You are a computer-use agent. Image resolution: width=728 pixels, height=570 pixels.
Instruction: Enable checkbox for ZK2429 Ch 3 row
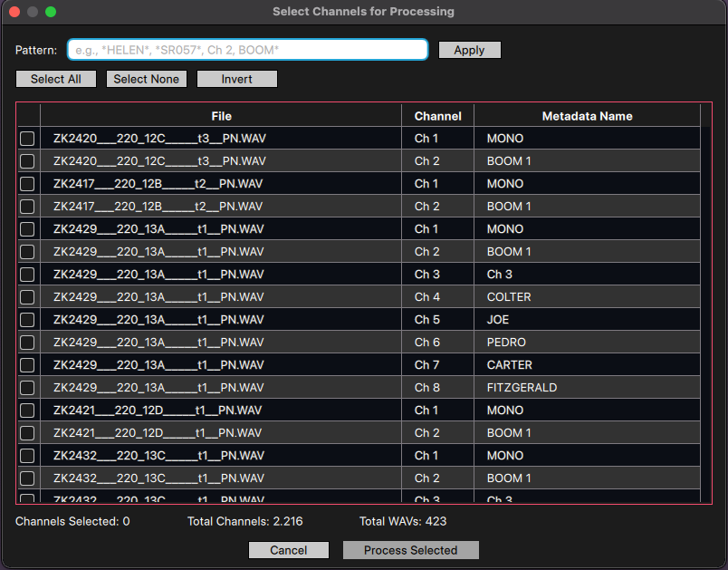27,275
